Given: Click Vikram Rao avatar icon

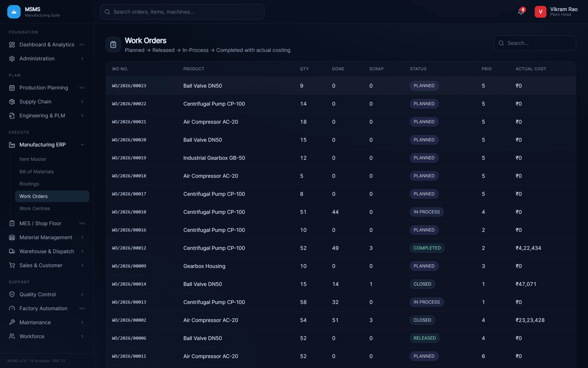Looking at the screenshot, I should [540, 12].
